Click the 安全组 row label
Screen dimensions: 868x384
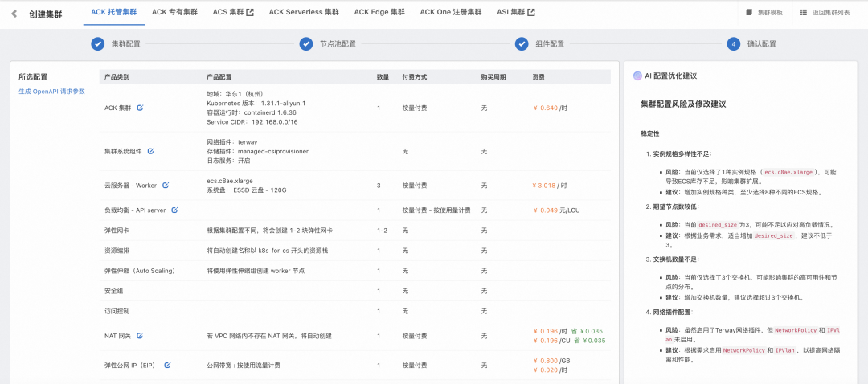[x=113, y=291]
